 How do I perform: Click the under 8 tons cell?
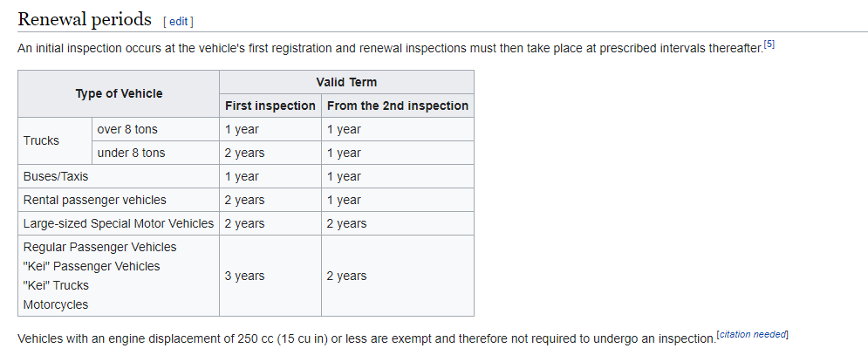(131, 153)
